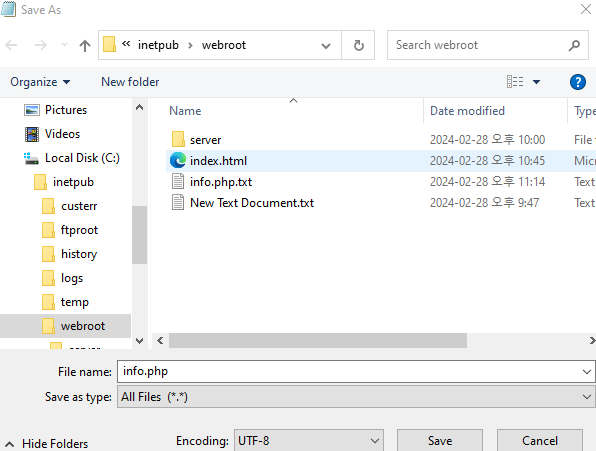Click webroot in the address path

tap(224, 45)
